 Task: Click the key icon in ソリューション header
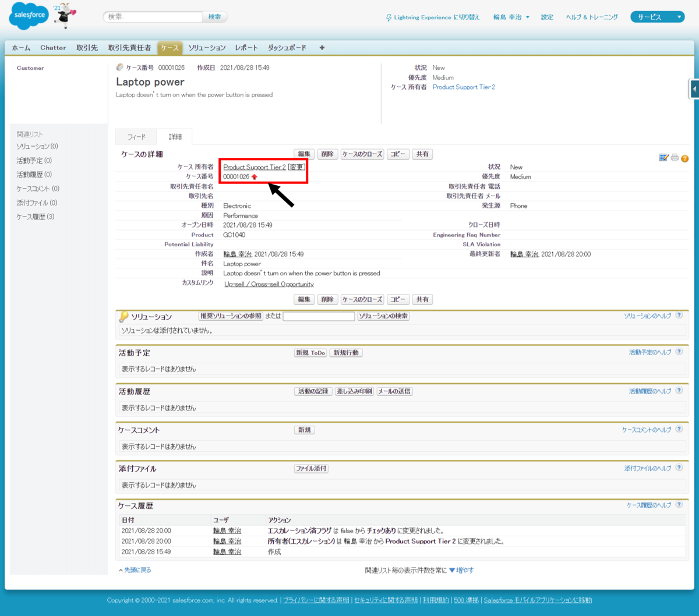tap(123, 317)
